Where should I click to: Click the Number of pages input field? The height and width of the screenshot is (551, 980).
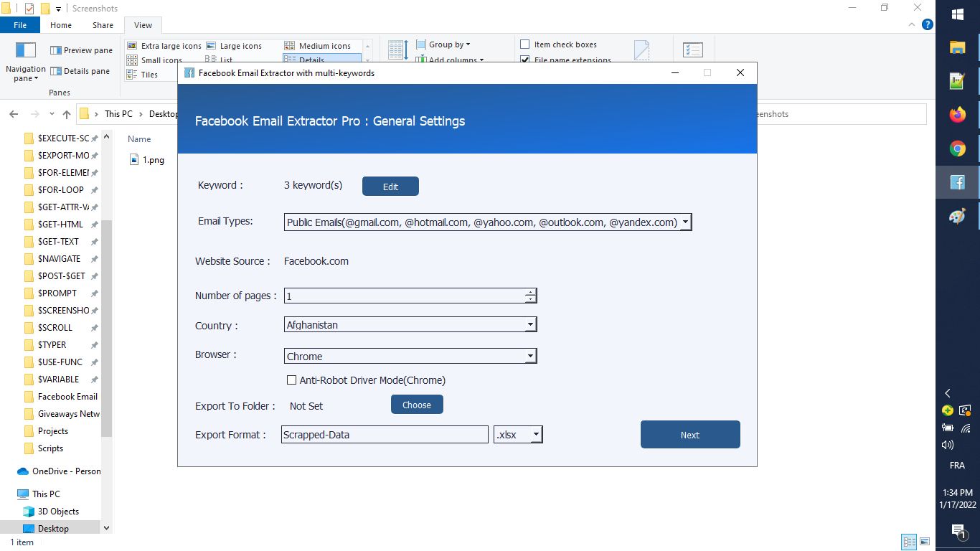[x=405, y=296]
